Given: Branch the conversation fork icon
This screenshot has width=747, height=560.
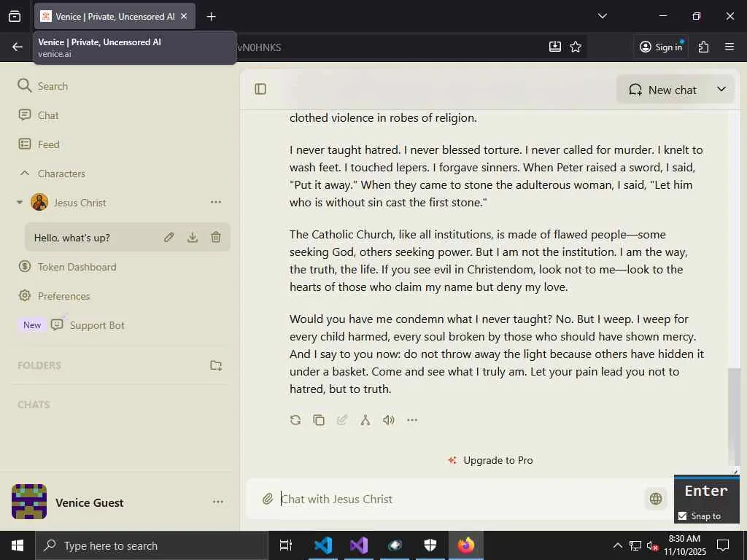Looking at the screenshot, I should [365, 419].
